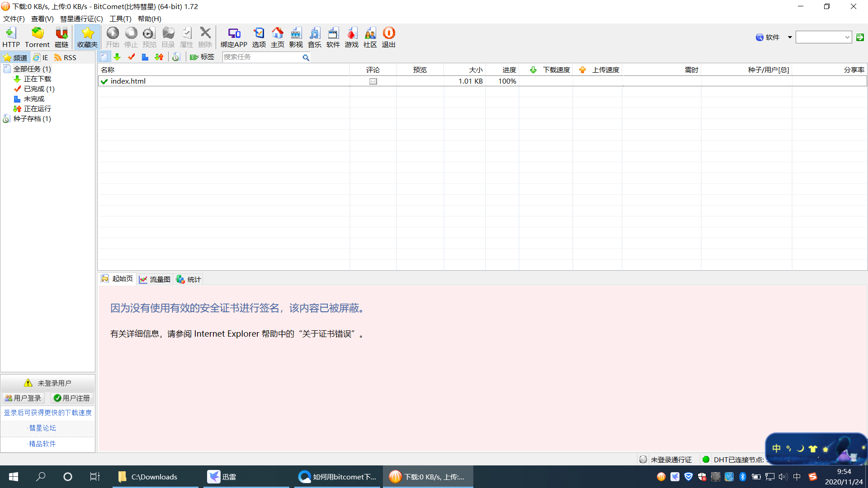Sort by the Download Speed (下载速度) column

546,70
